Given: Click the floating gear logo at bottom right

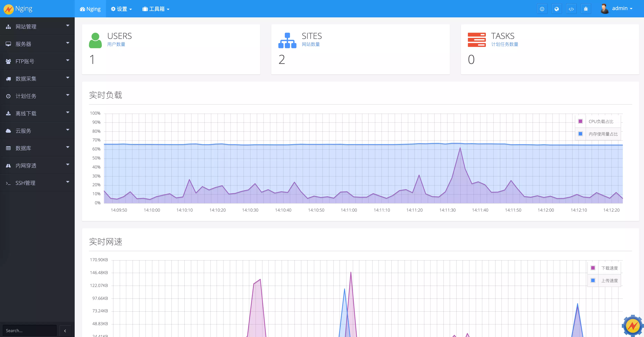Looking at the screenshot, I should (633, 326).
